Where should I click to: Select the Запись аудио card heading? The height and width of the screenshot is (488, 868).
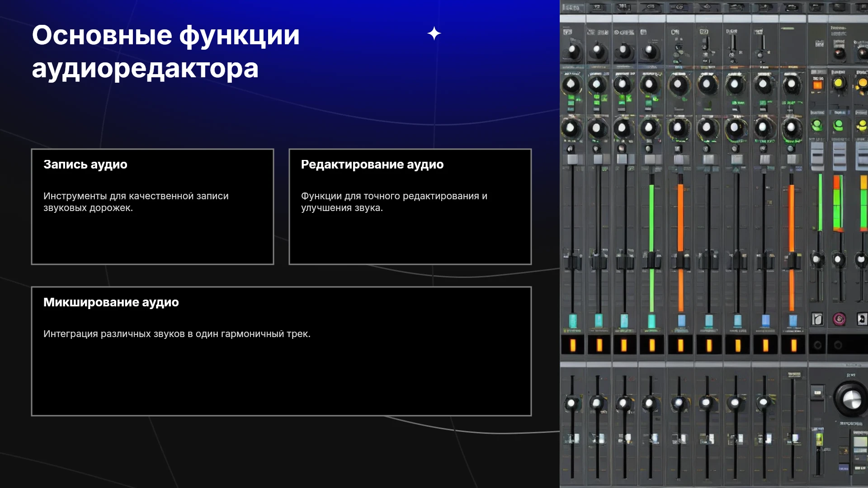pyautogui.click(x=85, y=164)
